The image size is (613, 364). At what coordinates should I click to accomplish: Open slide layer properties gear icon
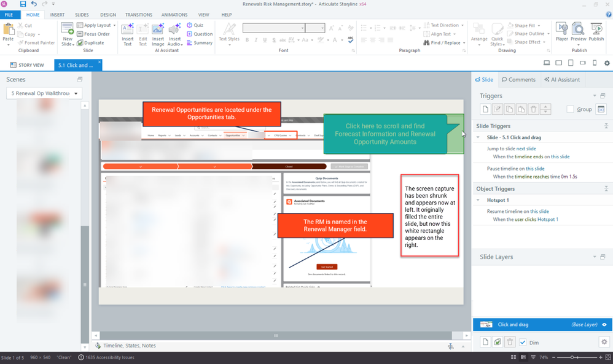604,342
